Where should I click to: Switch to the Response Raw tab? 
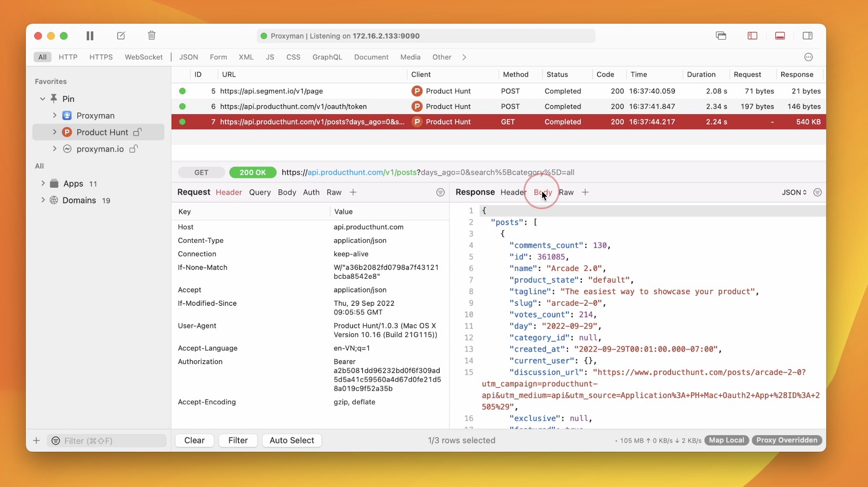pos(566,192)
